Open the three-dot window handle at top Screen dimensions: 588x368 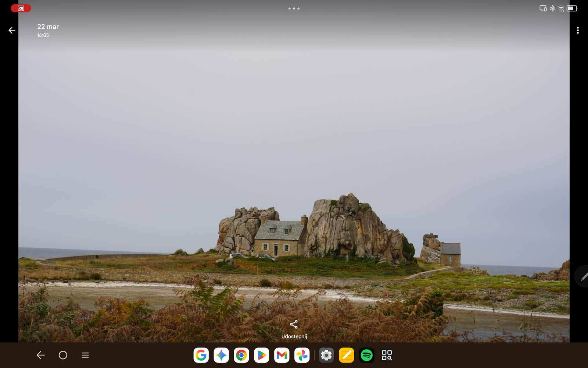pyautogui.click(x=294, y=8)
